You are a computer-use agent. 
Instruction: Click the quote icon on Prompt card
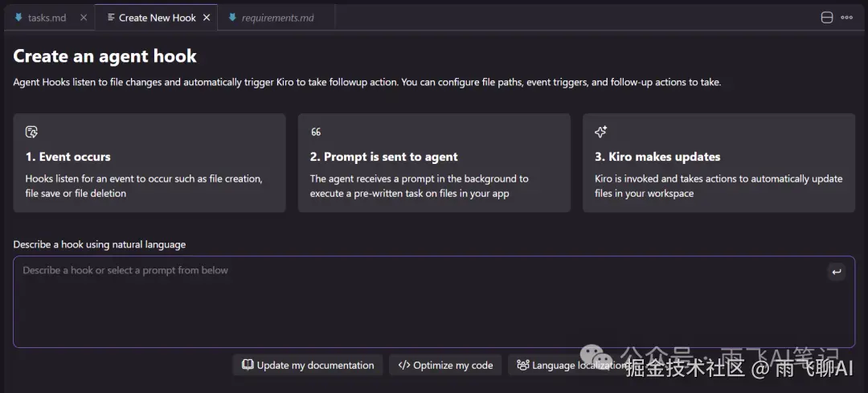tap(316, 132)
